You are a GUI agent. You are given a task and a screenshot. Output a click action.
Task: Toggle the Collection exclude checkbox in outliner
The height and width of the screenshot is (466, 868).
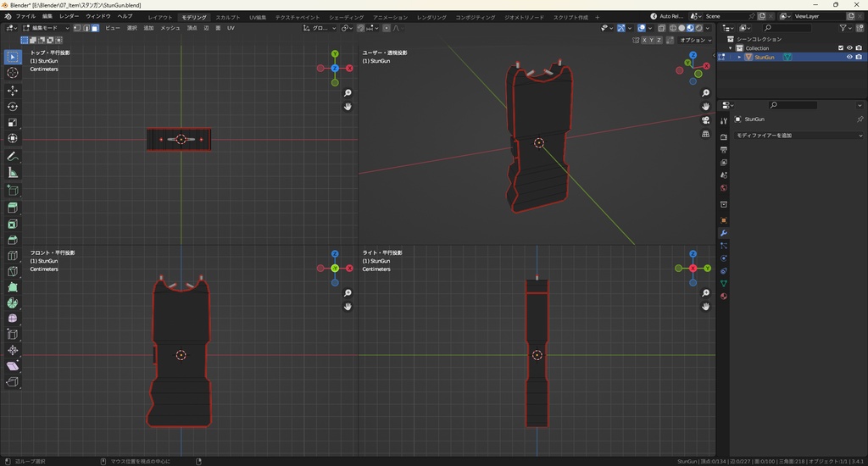841,47
